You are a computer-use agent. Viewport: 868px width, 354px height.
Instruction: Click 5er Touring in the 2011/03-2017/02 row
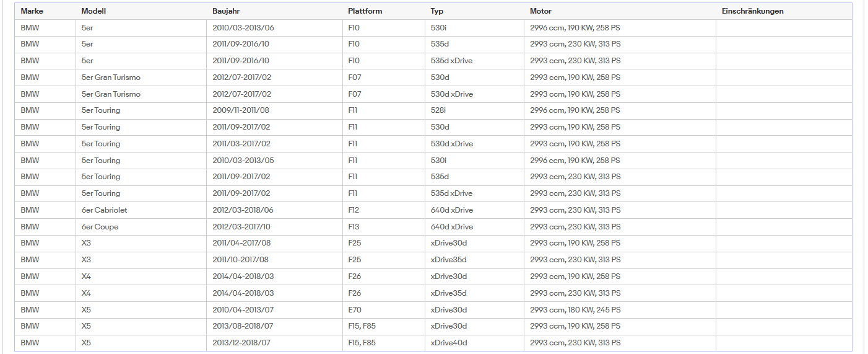point(141,144)
